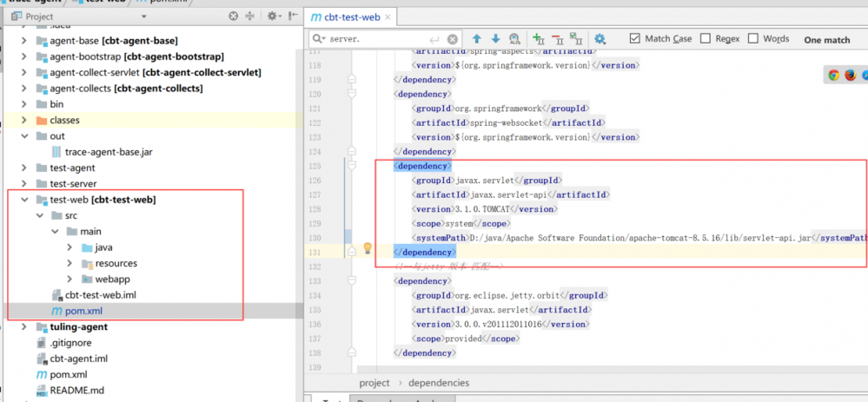
Task: Disable the Match Case checkbox
Action: pyautogui.click(x=635, y=39)
